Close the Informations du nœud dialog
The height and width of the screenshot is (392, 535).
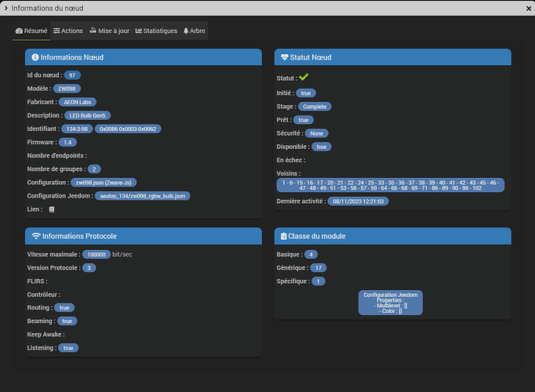pyautogui.click(x=525, y=7)
